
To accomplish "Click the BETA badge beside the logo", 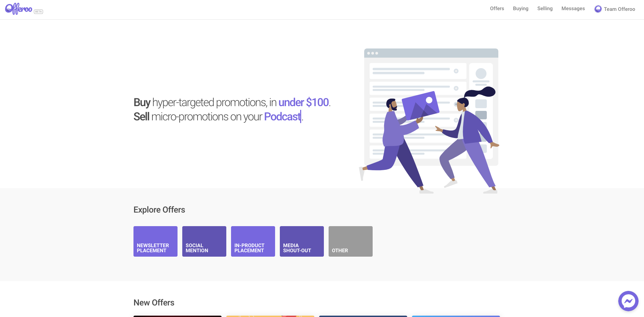I will pos(38,12).
